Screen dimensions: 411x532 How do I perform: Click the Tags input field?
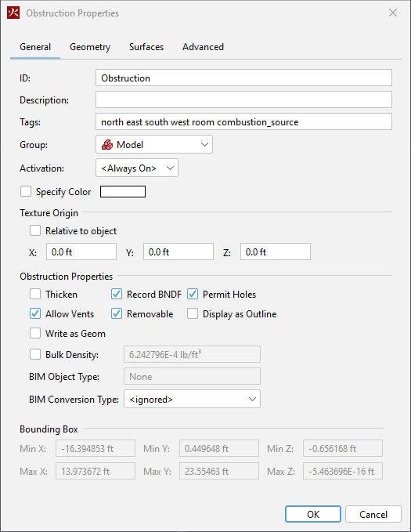coord(243,121)
